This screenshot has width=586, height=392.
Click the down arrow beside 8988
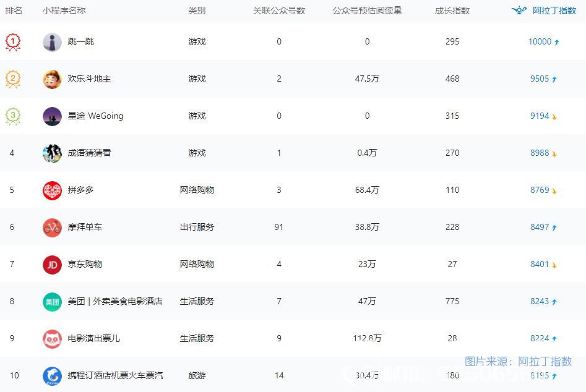click(x=554, y=153)
